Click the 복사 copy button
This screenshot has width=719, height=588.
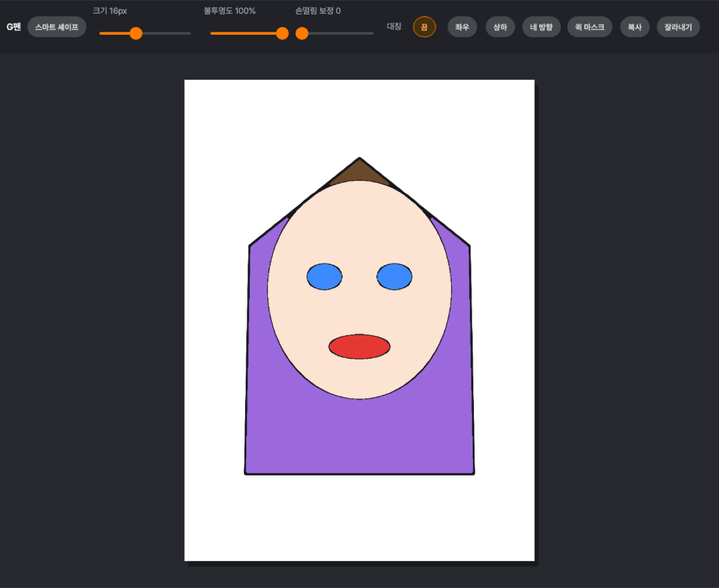(635, 27)
